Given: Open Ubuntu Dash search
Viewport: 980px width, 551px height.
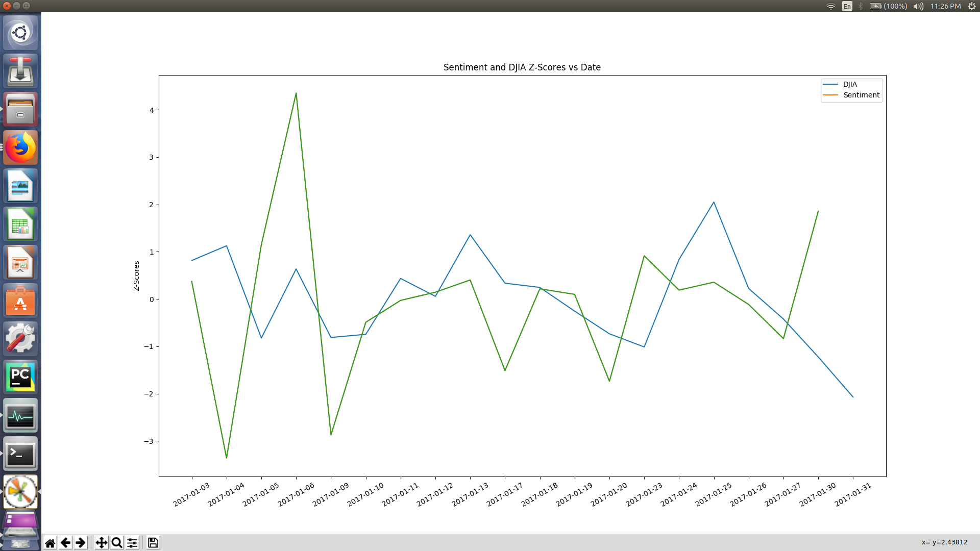Looking at the screenshot, I should pyautogui.click(x=20, y=33).
